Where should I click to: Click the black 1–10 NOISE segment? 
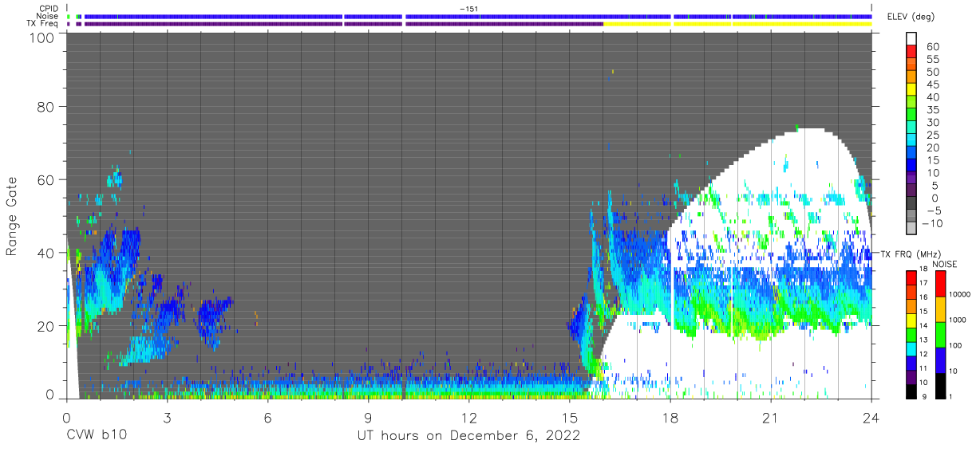pyautogui.click(x=939, y=385)
